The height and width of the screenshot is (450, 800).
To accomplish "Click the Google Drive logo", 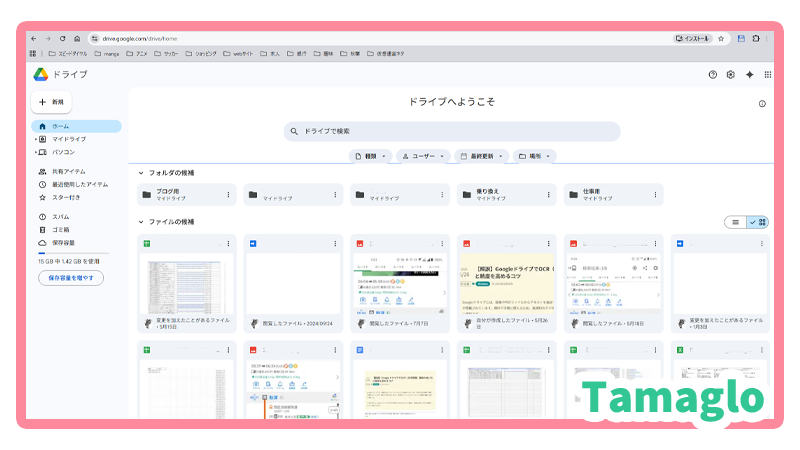I will click(x=41, y=74).
